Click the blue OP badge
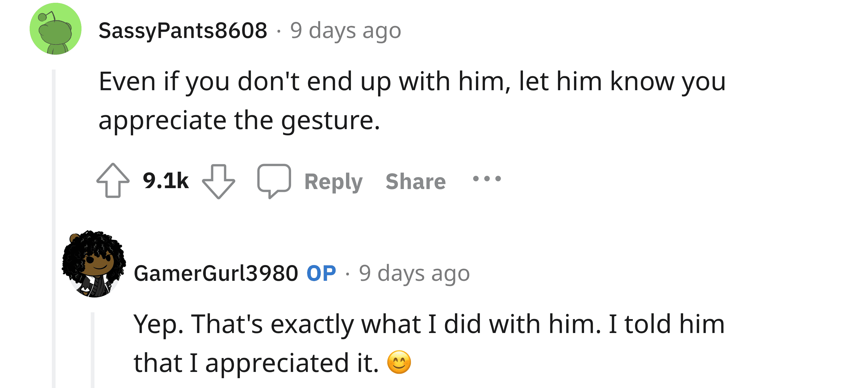The height and width of the screenshot is (388, 868). (x=321, y=273)
